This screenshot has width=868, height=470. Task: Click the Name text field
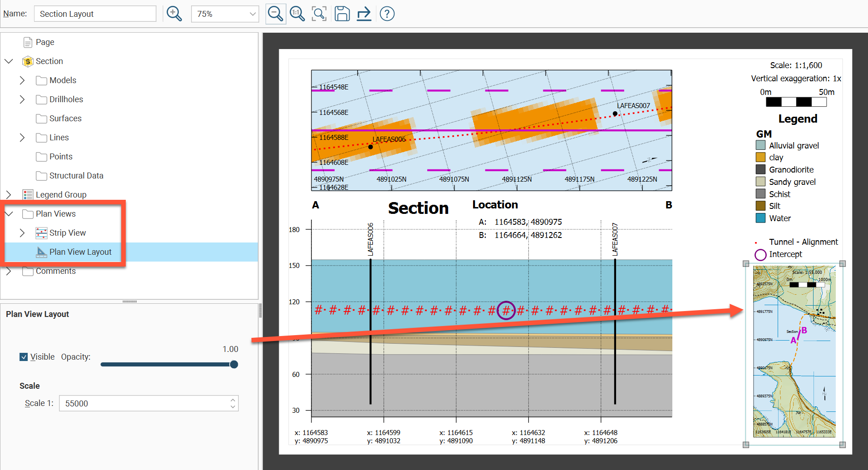95,14
